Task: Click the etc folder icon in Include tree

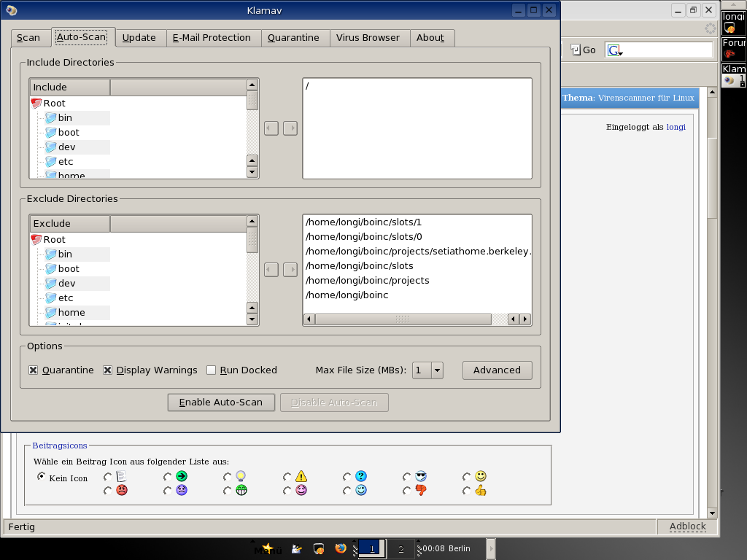Action: pyautogui.click(x=51, y=161)
